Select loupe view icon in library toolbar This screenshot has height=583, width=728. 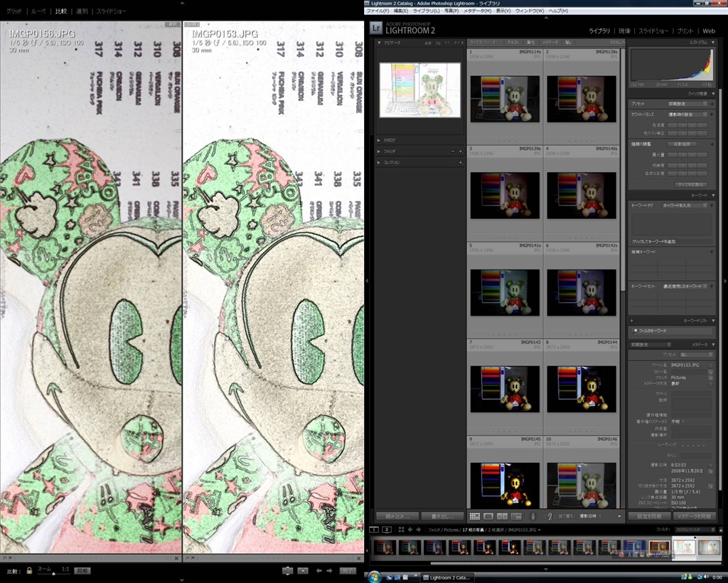coord(488,516)
